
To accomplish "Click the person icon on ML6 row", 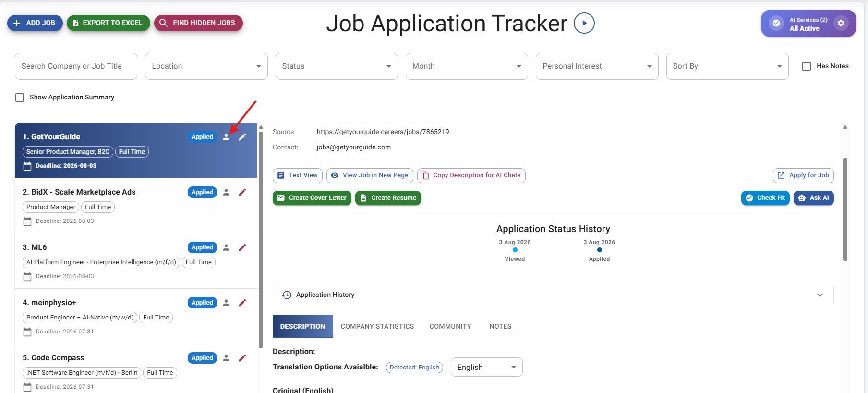I will click(226, 247).
